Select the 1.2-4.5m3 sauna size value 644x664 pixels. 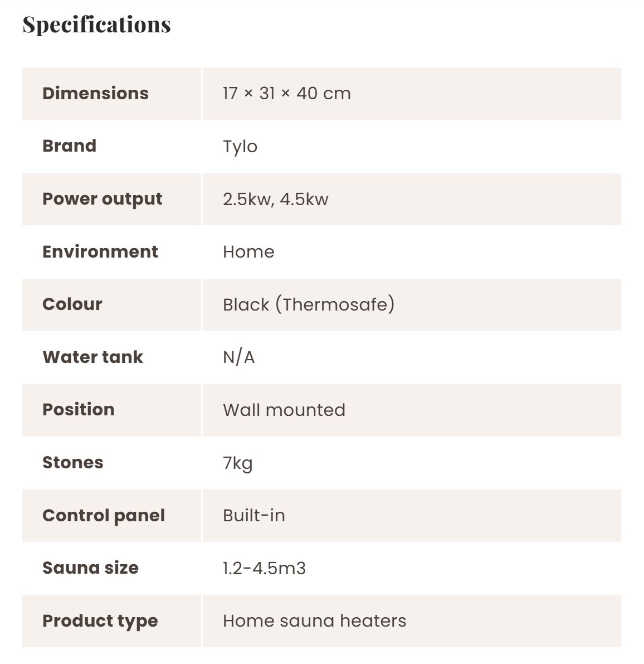pyautogui.click(x=264, y=568)
